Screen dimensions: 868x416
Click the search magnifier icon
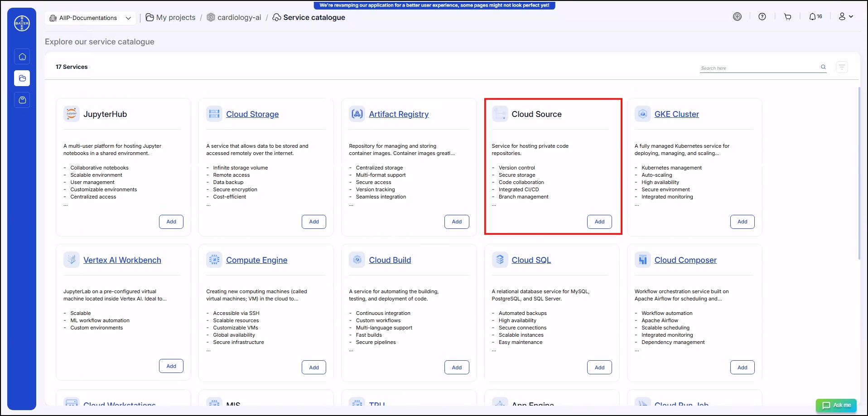coord(823,67)
